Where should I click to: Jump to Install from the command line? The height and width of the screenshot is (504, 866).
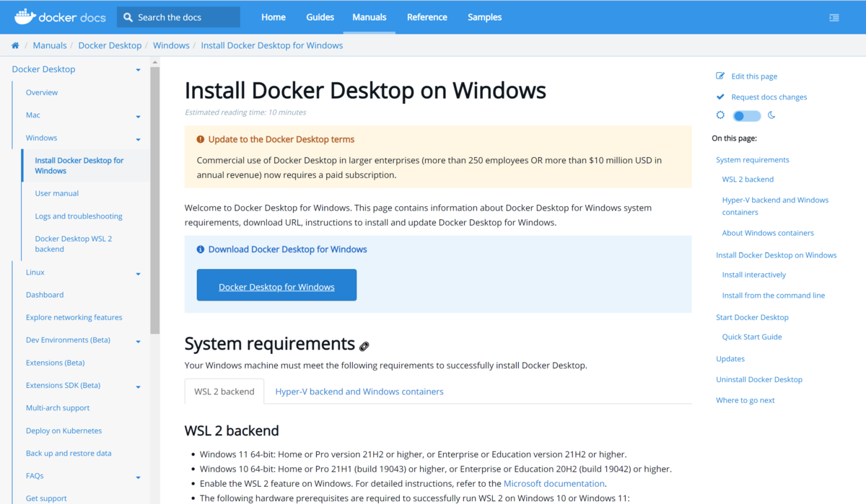(x=774, y=296)
